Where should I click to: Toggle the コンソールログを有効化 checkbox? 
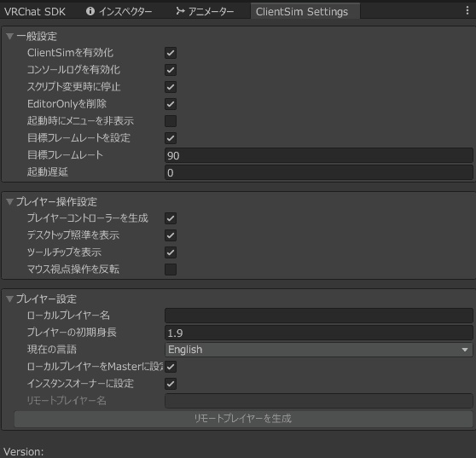[171, 70]
